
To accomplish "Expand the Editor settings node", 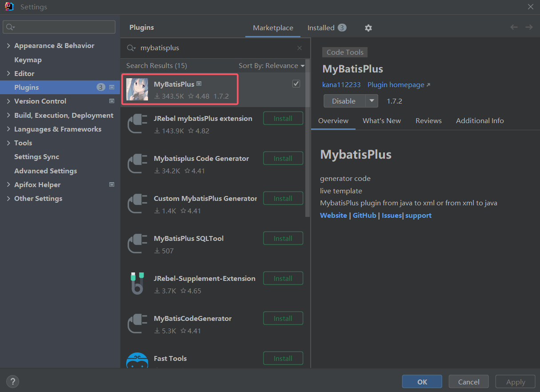I will coord(8,73).
